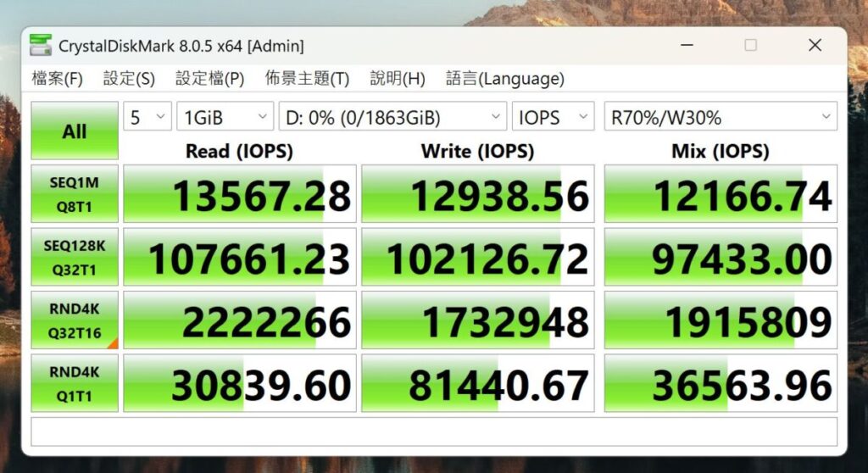The width and height of the screenshot is (868, 473).
Task: Click SEQ1M mix value 12166.74
Action: [x=721, y=194]
